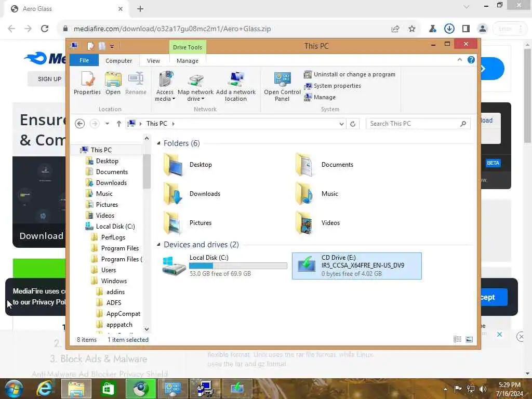Image resolution: width=532 pixels, height=399 pixels.
Task: Click Uninstall or change a program
Action: pyautogui.click(x=350, y=74)
